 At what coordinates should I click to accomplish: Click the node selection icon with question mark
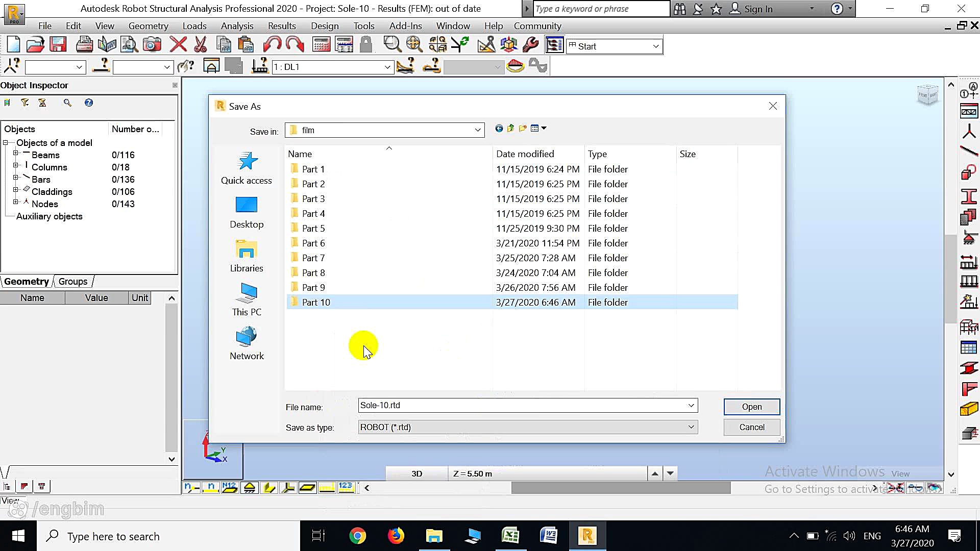pos(12,66)
